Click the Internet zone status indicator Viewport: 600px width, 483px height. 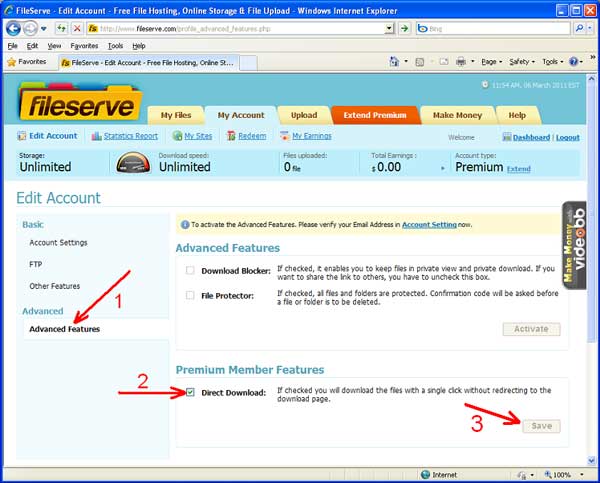(439, 475)
